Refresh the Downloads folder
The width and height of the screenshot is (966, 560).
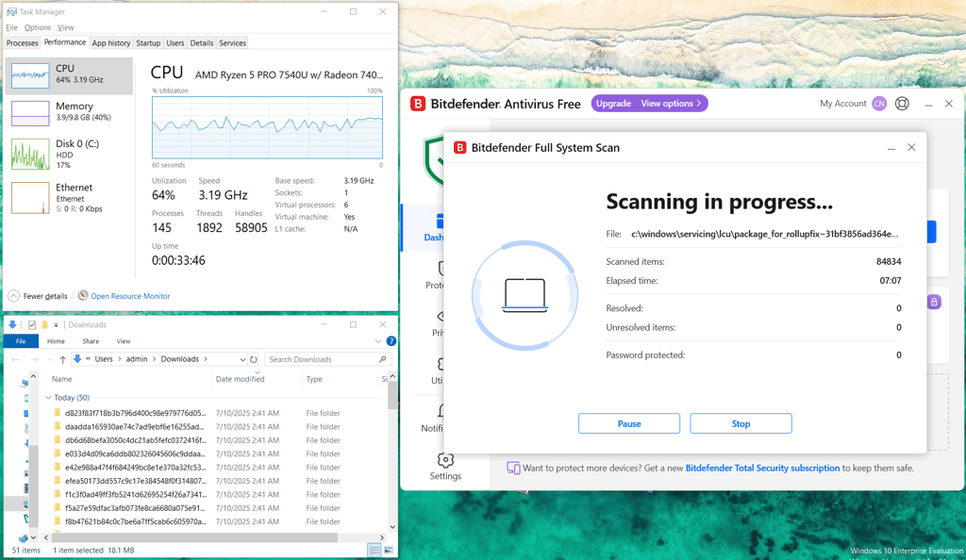point(253,359)
